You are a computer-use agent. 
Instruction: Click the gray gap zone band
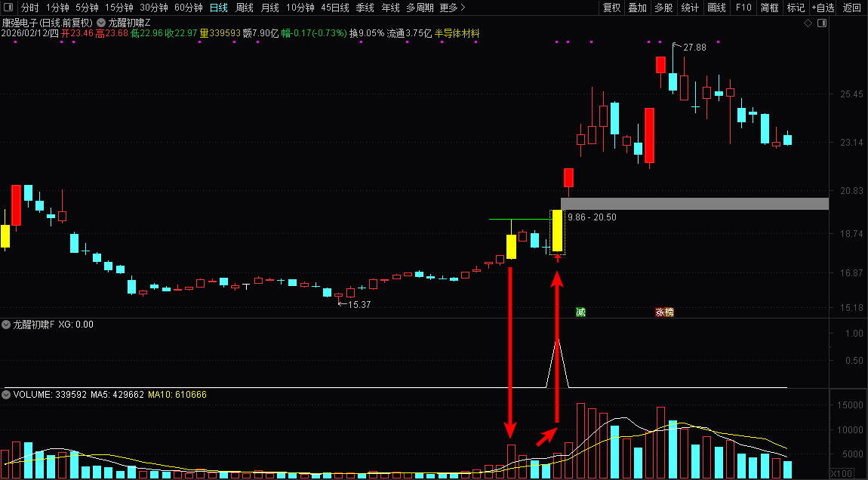[694, 204]
